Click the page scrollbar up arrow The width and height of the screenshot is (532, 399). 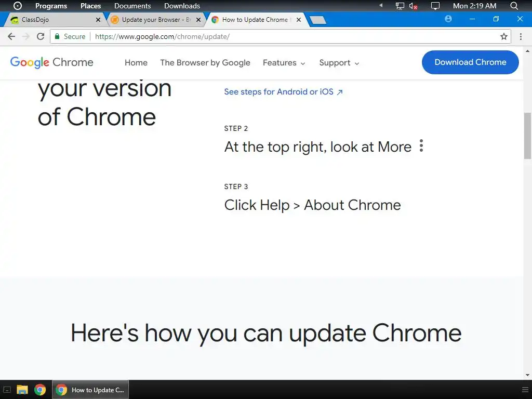[528, 51]
